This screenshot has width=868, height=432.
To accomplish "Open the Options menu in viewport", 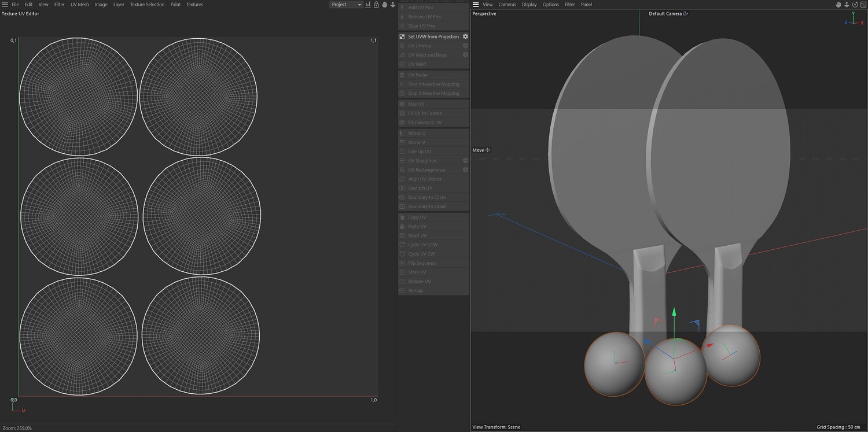I will coord(551,5).
